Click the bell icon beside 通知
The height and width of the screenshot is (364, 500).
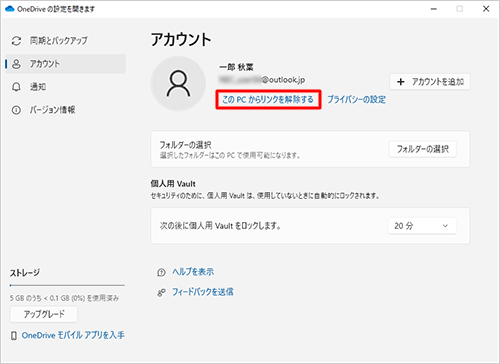[x=16, y=87]
